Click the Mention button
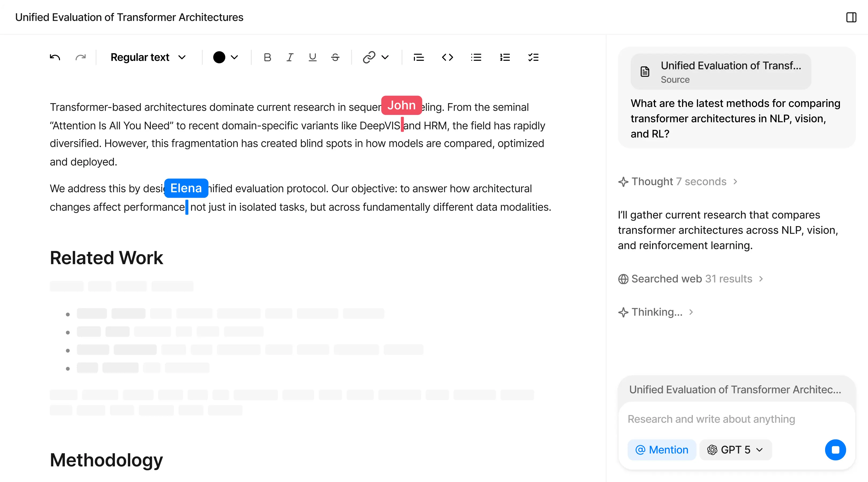This screenshot has width=868, height=482. 662,450
